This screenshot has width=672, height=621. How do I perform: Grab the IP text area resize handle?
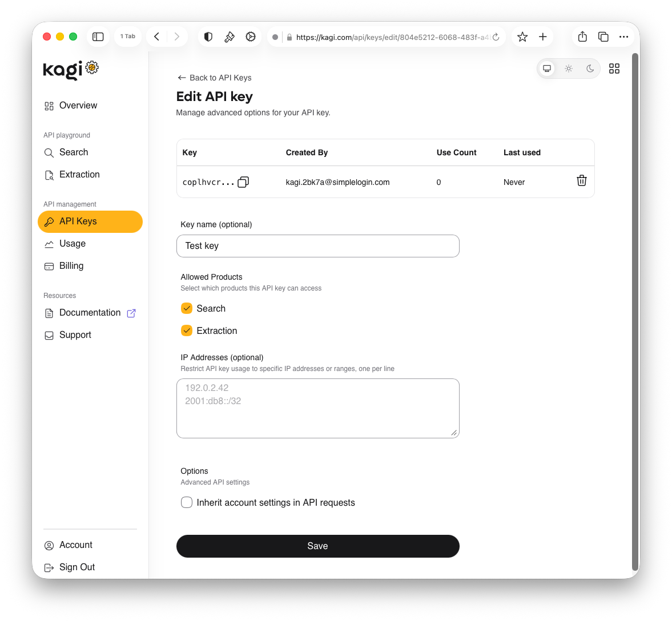point(454,433)
